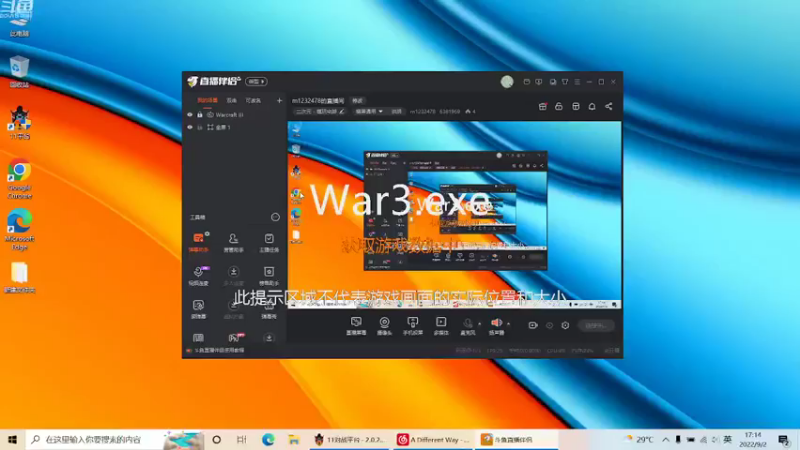
Task: Click the button next to the room title
Action: click(357, 101)
